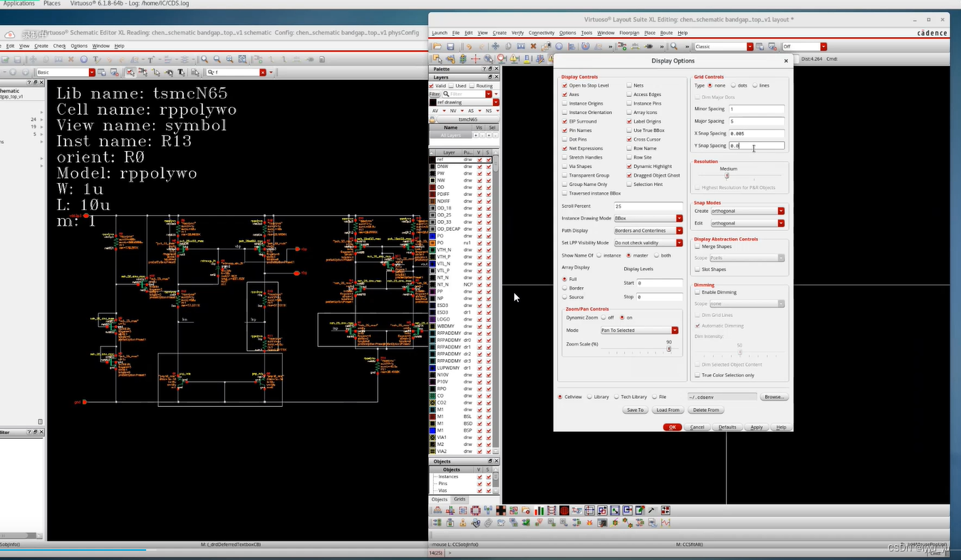
Task: Click the blue info icon in Schematic Editor toolbar
Action: coord(84,59)
